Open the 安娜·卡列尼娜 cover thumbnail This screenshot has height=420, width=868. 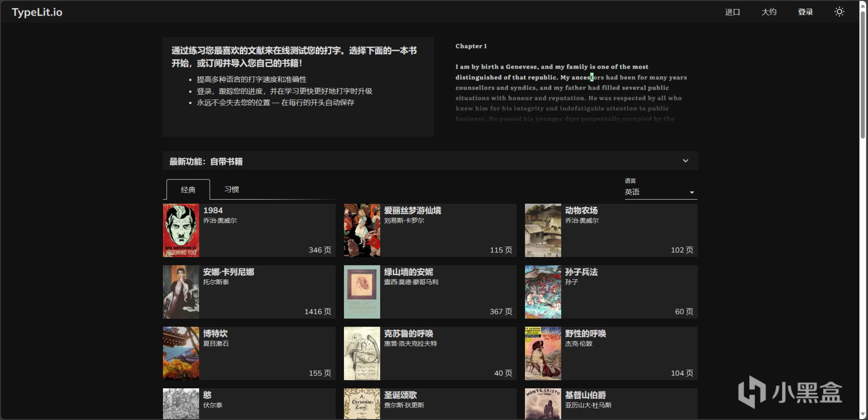point(181,292)
